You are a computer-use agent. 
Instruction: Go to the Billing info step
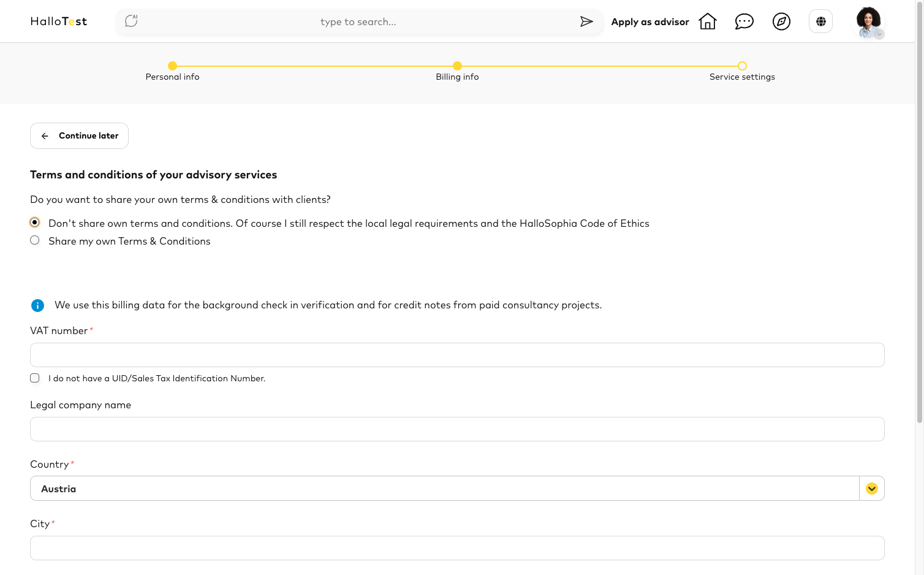pos(457,71)
